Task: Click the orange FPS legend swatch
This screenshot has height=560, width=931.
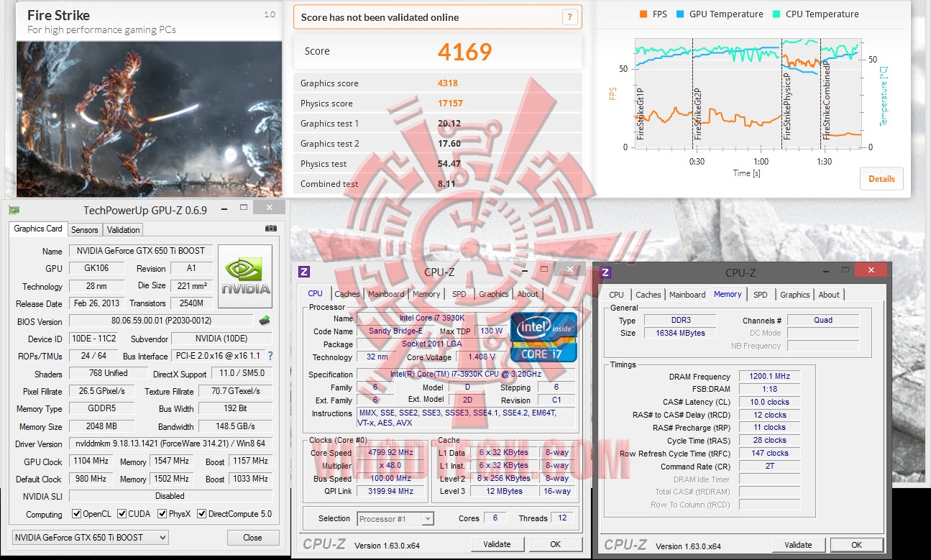Action: click(x=643, y=14)
